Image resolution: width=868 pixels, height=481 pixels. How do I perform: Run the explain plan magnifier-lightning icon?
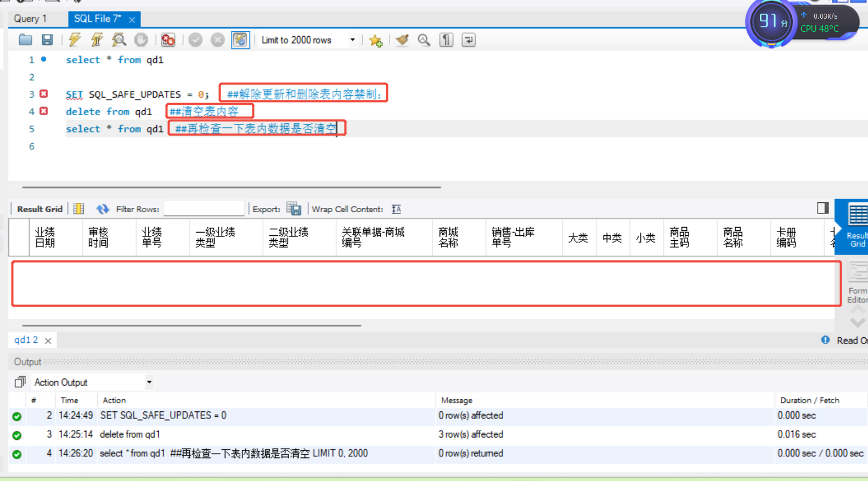pos(119,40)
